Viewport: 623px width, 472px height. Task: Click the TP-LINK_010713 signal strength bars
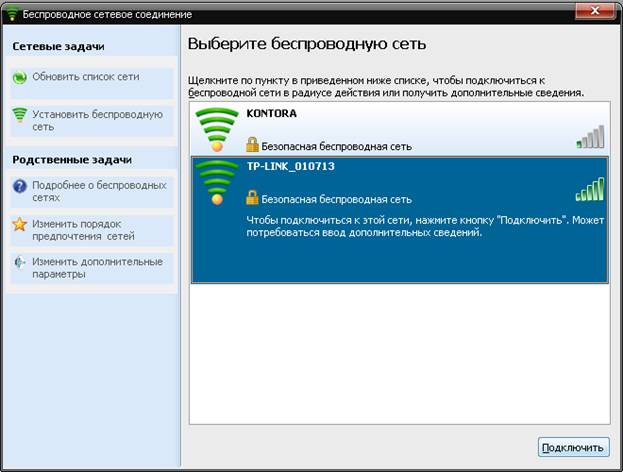pos(590,190)
